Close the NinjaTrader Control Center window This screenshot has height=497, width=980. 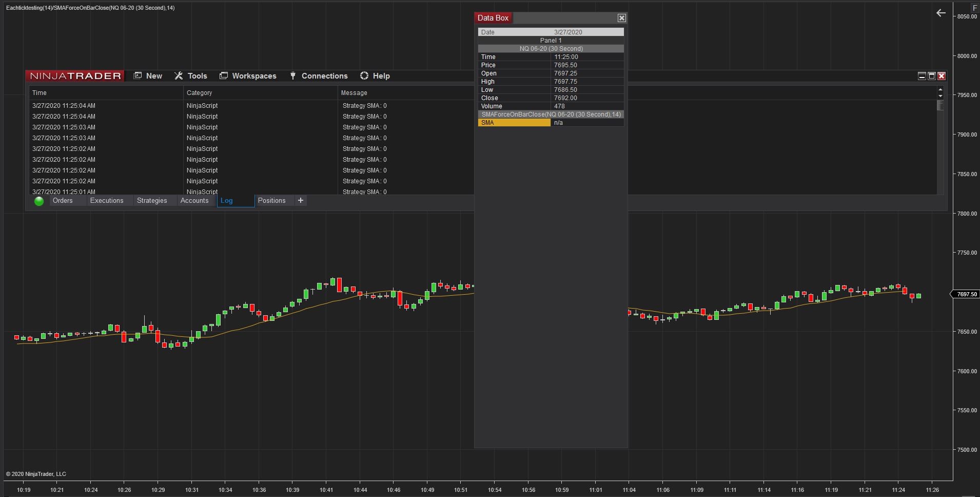(942, 76)
